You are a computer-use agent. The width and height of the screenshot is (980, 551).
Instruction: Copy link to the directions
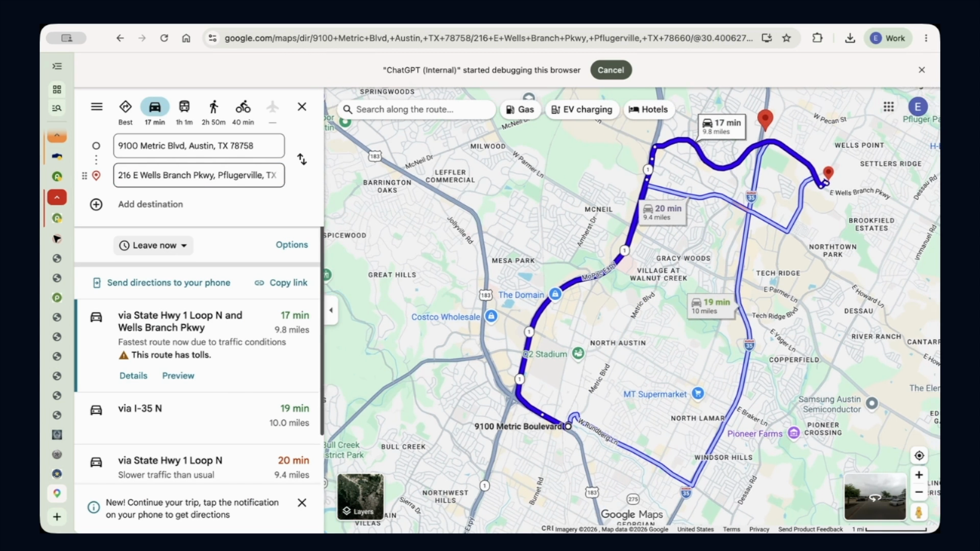(x=281, y=283)
